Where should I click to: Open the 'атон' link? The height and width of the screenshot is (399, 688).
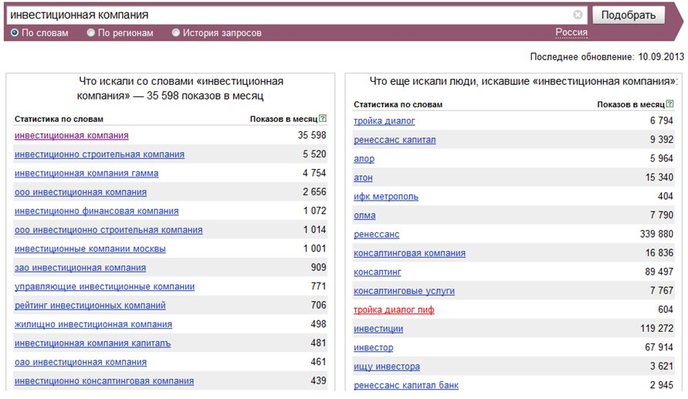(x=363, y=178)
